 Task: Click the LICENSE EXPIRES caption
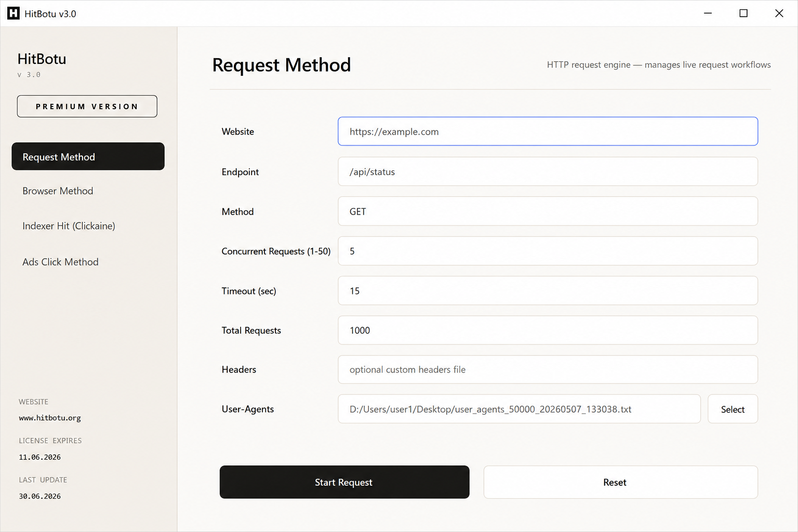click(x=50, y=441)
